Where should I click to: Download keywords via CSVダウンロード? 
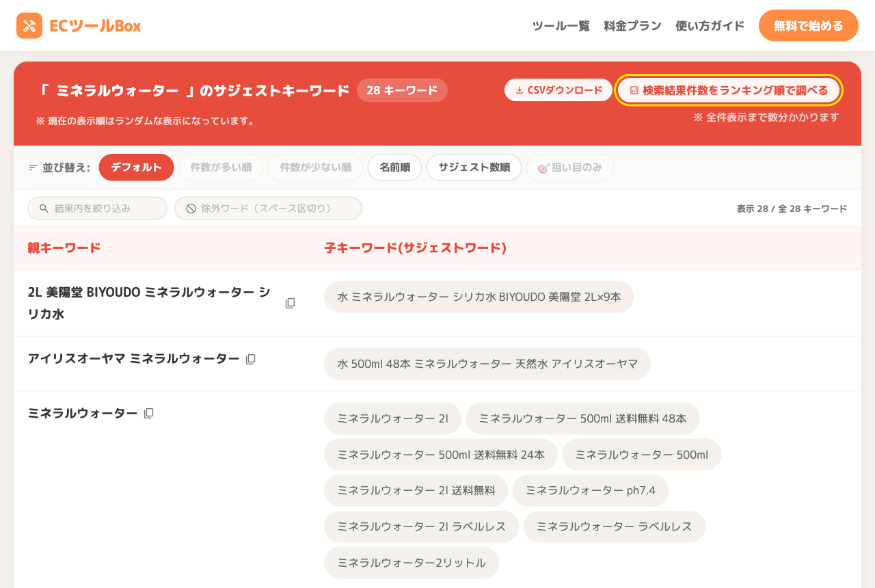[x=558, y=90]
